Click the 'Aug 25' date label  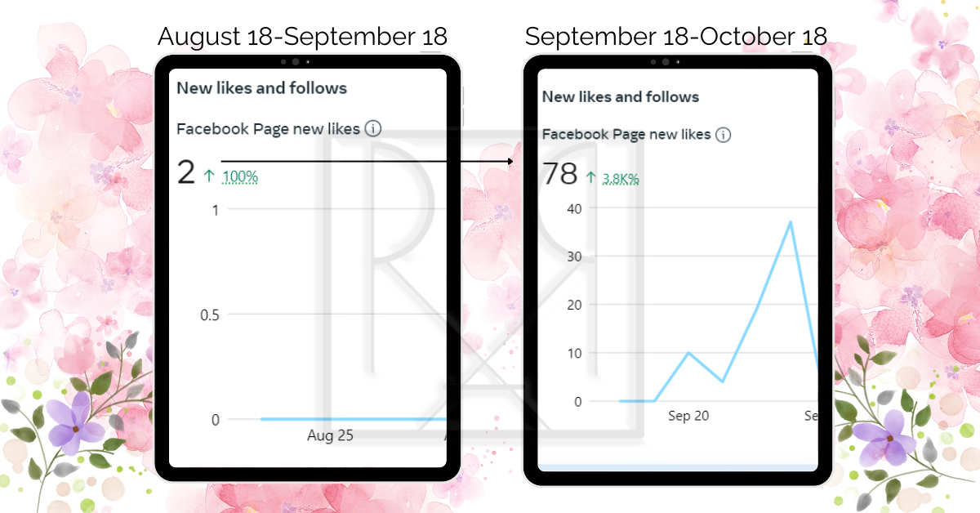coord(330,435)
